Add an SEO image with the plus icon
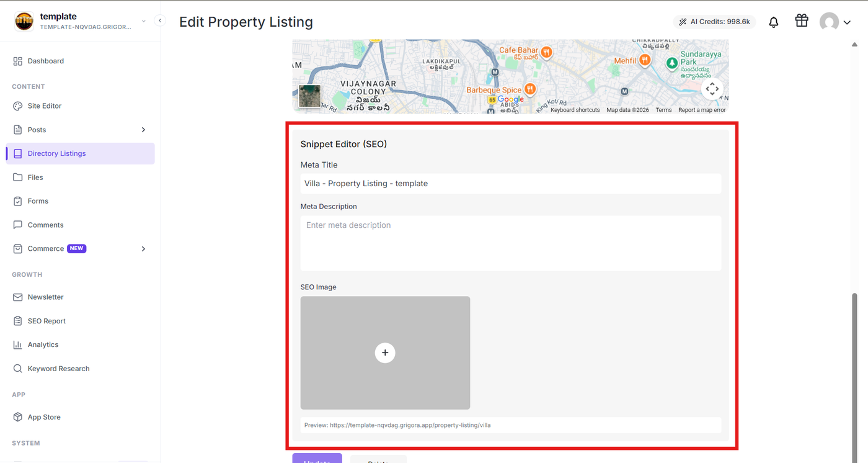This screenshot has width=868, height=463. tap(385, 353)
